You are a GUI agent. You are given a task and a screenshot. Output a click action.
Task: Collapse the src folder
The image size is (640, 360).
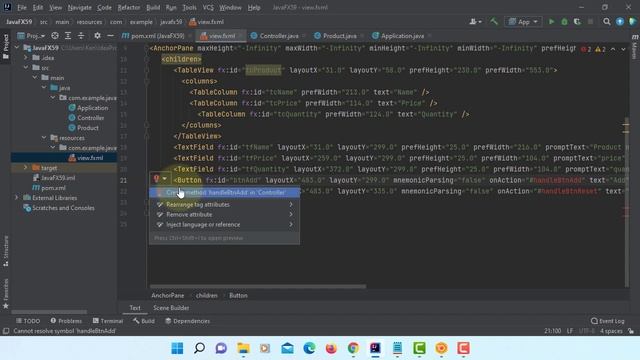[26, 68]
